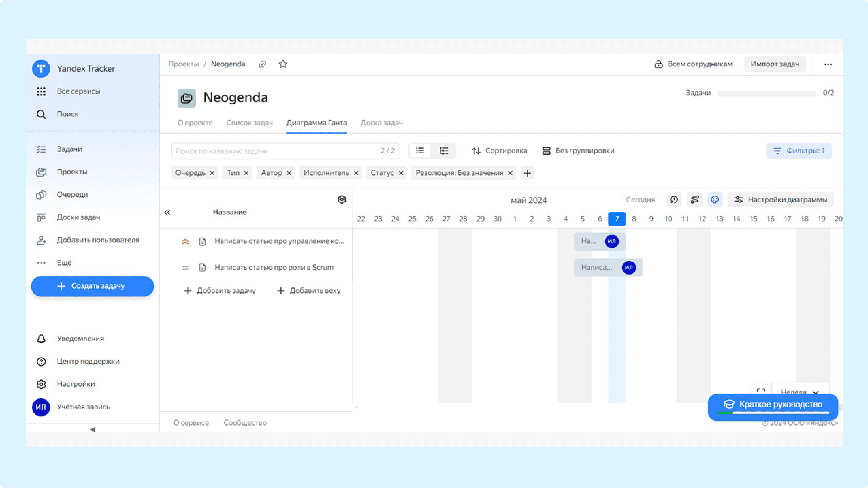The image size is (868, 488).
Task: Star the Neogenda project as favorite
Action: pos(283,64)
